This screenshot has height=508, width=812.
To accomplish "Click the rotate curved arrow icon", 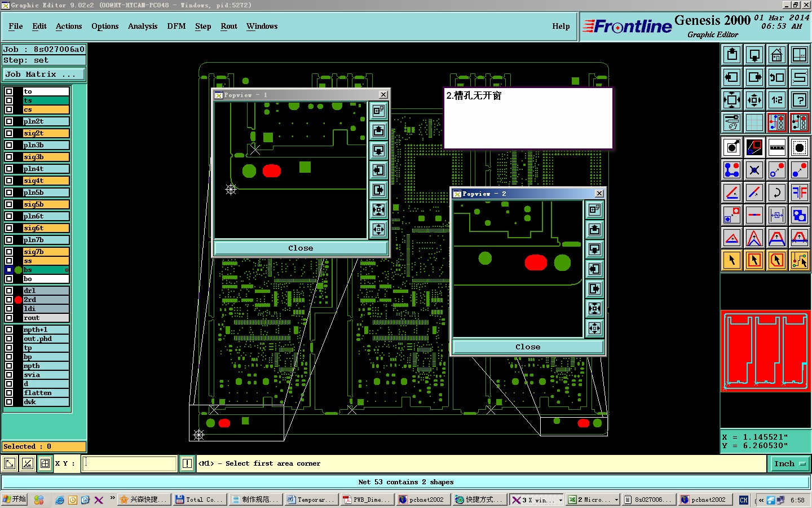I will (777, 192).
